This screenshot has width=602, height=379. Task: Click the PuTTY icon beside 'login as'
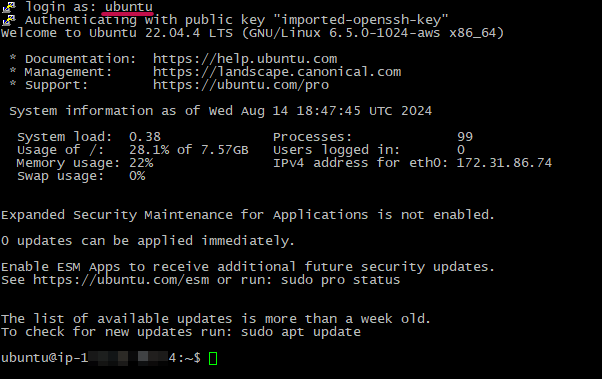tap(9, 7)
